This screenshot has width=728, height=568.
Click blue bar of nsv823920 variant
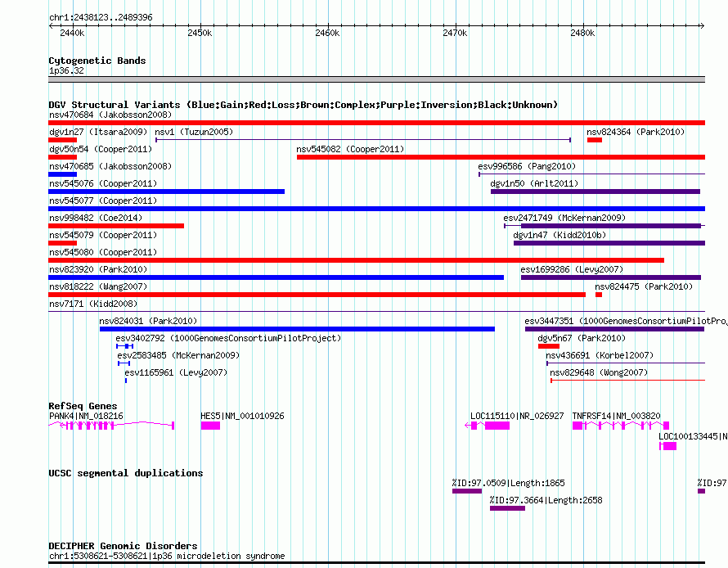point(276,277)
